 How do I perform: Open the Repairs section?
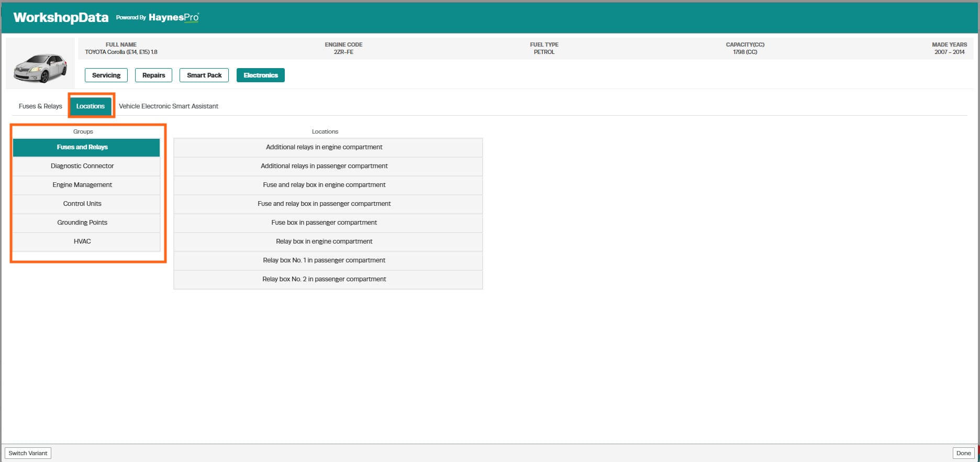[x=153, y=75]
